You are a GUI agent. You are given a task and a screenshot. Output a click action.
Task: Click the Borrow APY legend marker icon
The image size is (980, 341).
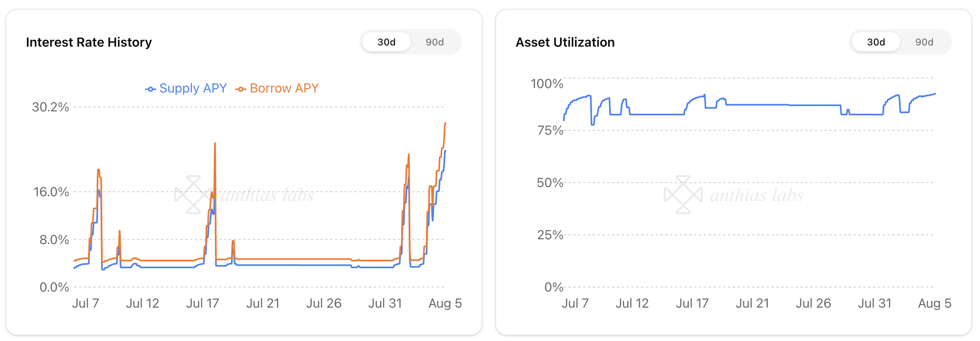click(240, 89)
